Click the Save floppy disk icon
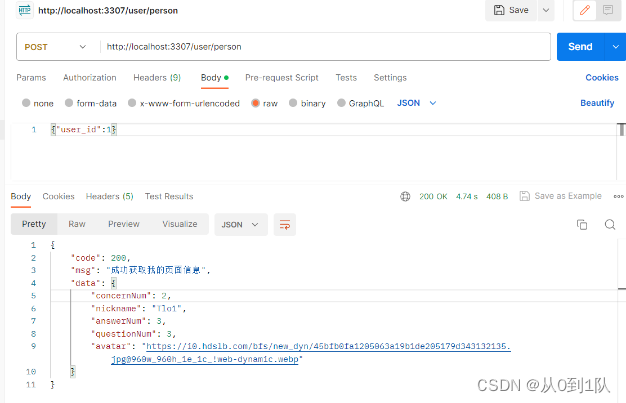626x403 pixels. tap(499, 10)
